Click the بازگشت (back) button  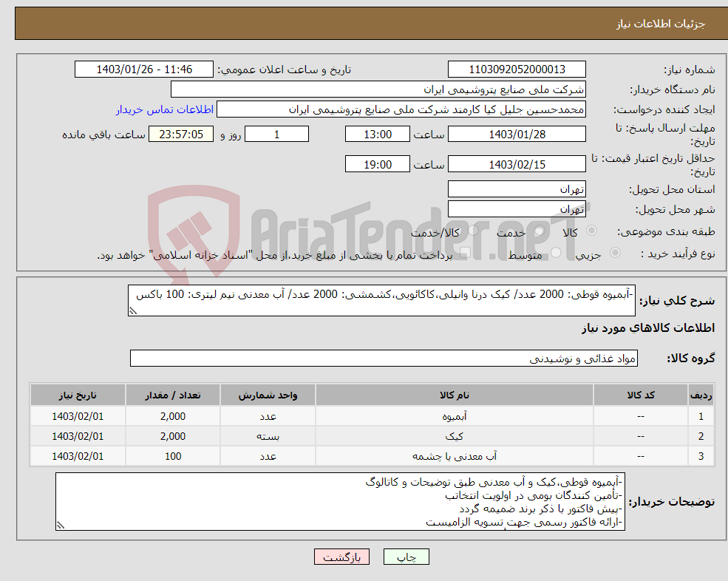pos(341,557)
